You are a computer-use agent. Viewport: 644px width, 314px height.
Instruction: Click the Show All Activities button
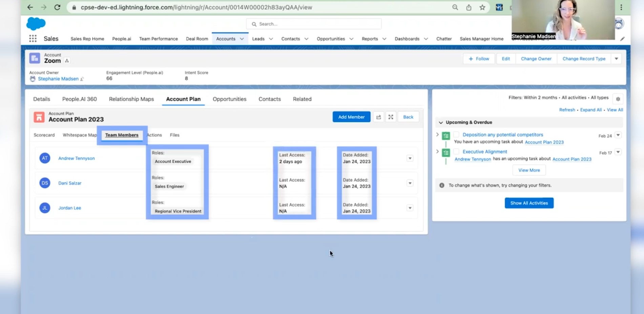[529, 203]
